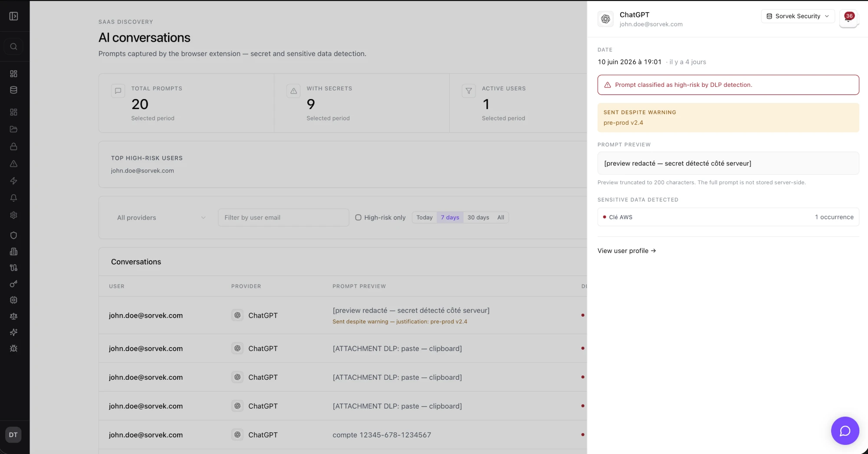Click the high-risk DLP detection alert banner
The width and height of the screenshot is (868, 454).
click(x=728, y=85)
